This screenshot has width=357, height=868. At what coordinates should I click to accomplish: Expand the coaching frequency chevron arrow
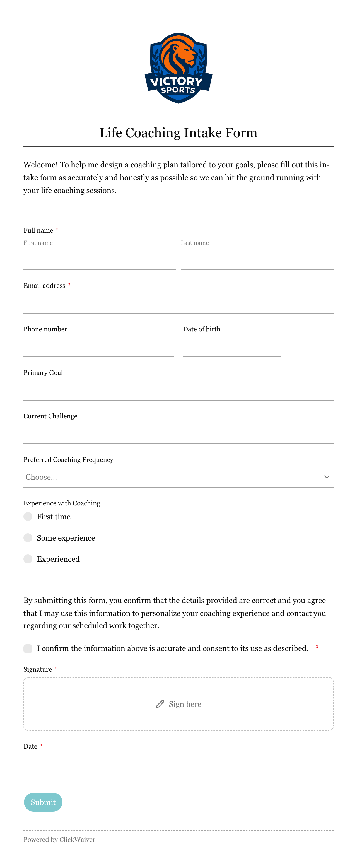327,477
